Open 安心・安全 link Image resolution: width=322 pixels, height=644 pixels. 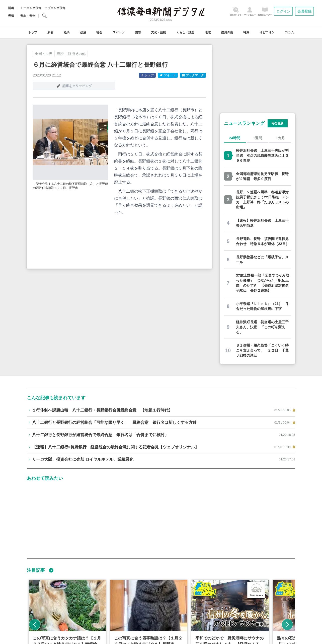click(28, 16)
